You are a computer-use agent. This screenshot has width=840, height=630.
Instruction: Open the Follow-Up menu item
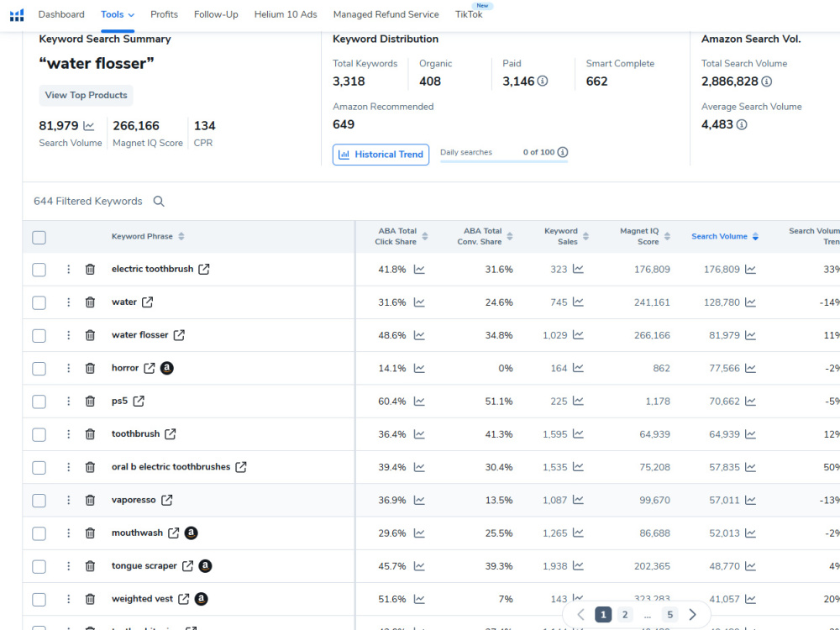pos(216,14)
